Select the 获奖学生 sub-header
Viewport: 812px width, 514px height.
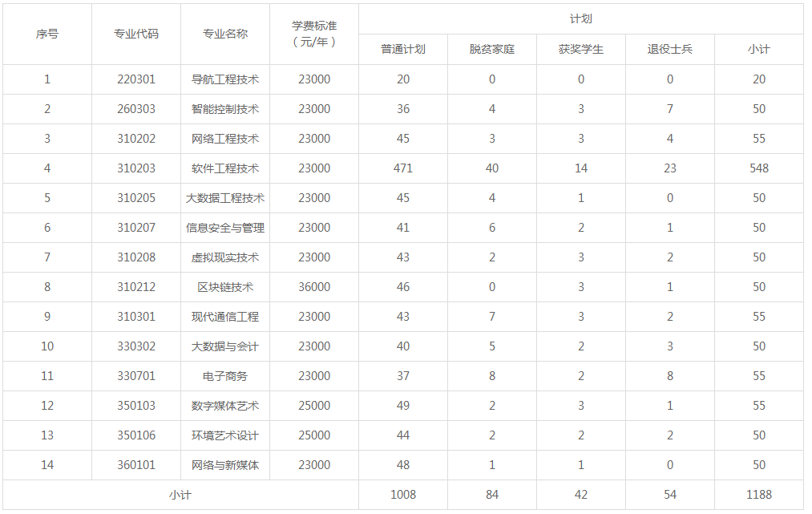[581, 49]
